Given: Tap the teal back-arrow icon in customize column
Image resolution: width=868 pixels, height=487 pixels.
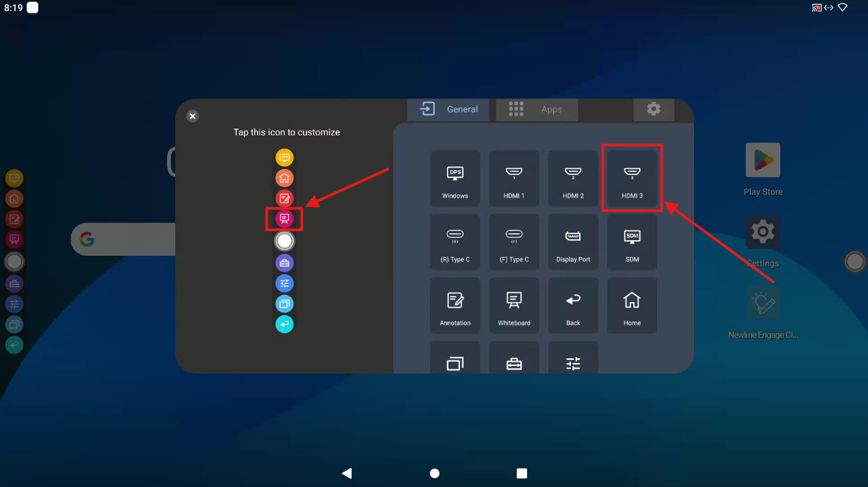Looking at the screenshot, I should tap(285, 324).
